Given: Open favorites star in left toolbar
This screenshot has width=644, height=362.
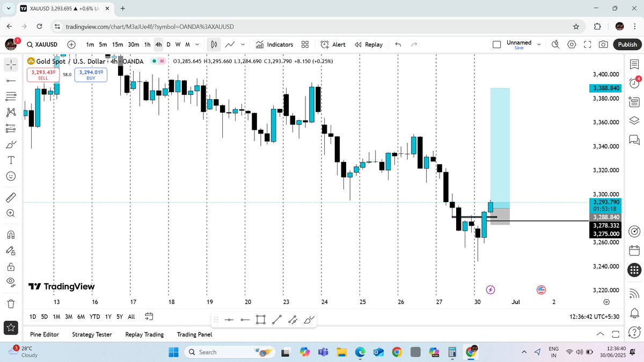Looking at the screenshot, I should (x=11, y=327).
